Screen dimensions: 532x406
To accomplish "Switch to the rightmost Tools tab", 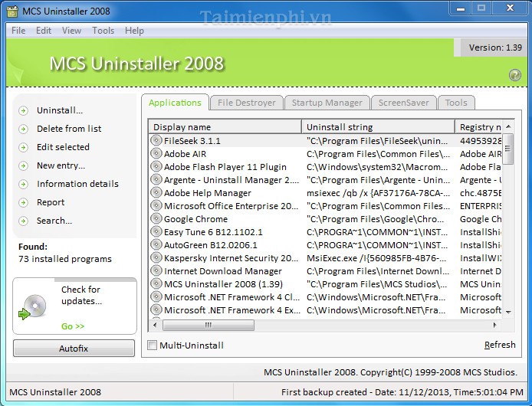I will click(456, 103).
